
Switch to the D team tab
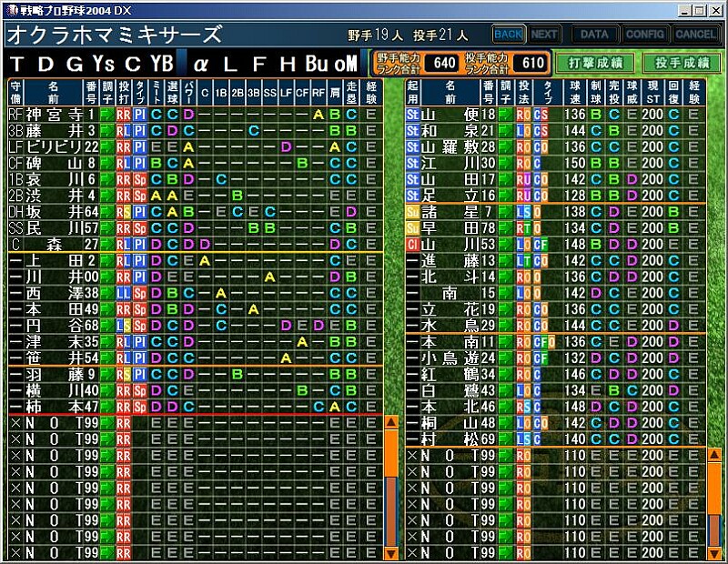pos(45,64)
